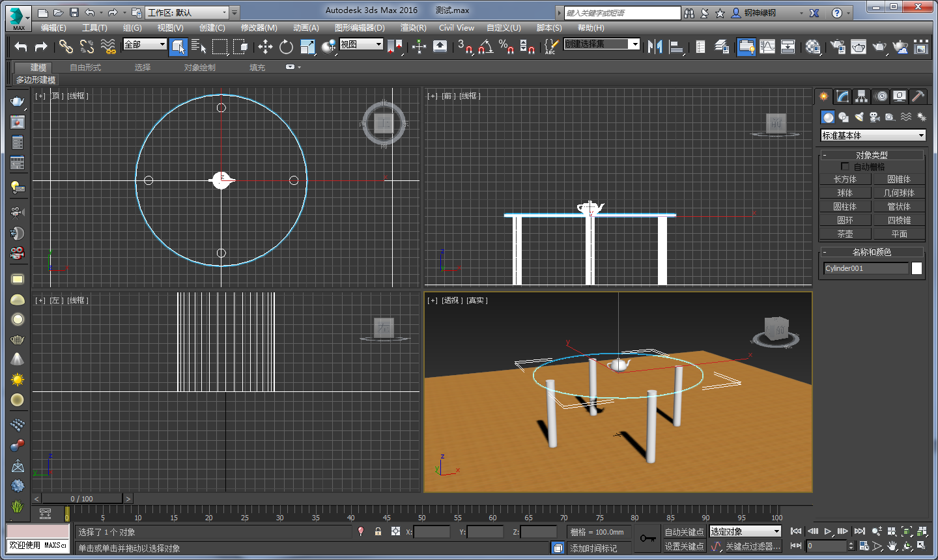Open Material Editor sphere icon
Viewport: 938px width, 560px height.
[813, 46]
